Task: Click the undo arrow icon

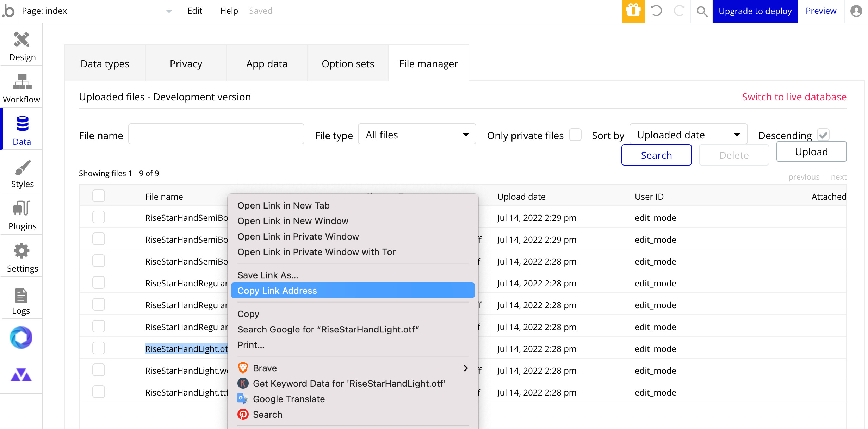Action: point(656,11)
